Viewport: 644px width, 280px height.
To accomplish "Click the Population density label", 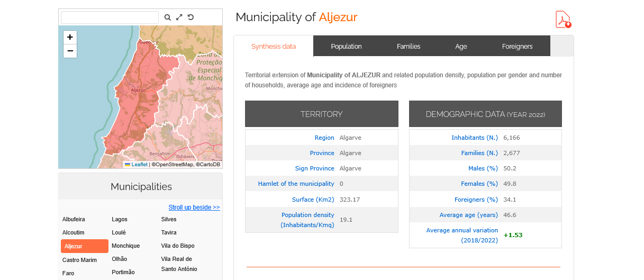I will point(307,220).
